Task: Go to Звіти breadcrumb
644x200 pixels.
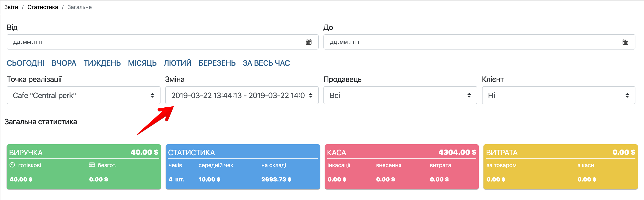Action: (x=11, y=7)
